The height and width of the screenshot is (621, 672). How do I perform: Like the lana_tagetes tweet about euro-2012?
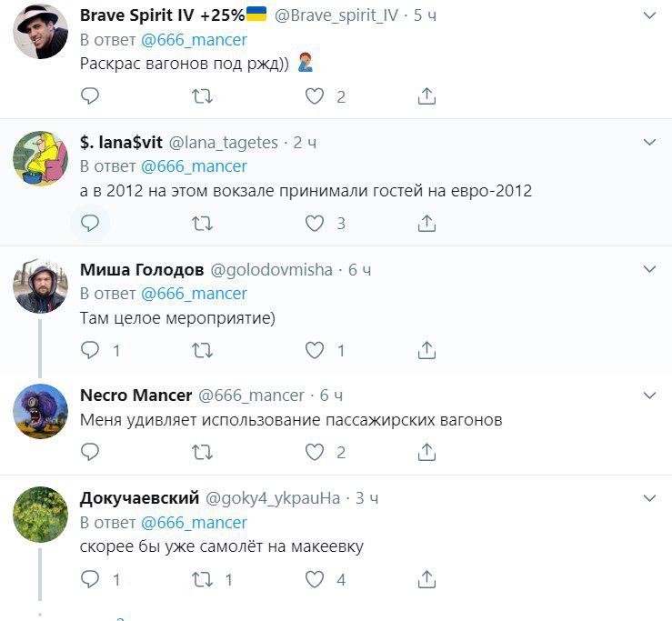click(315, 223)
